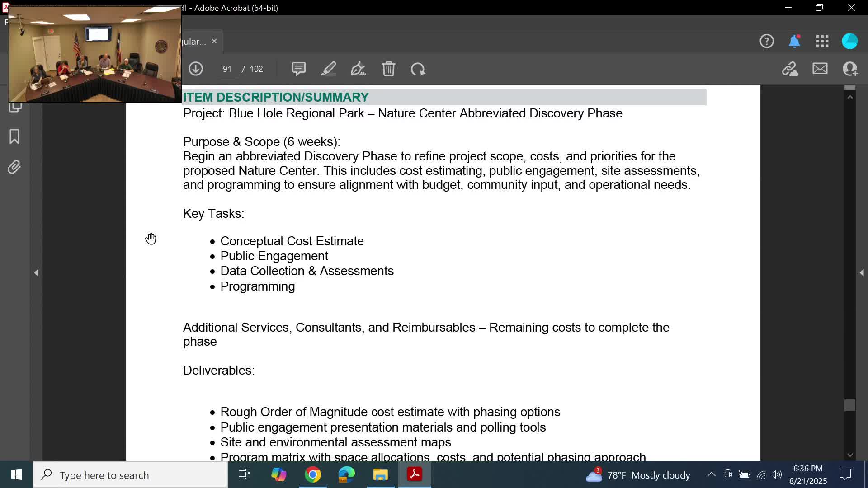Show hidden system tray icons chevron
This screenshot has width=868, height=488.
(711, 474)
